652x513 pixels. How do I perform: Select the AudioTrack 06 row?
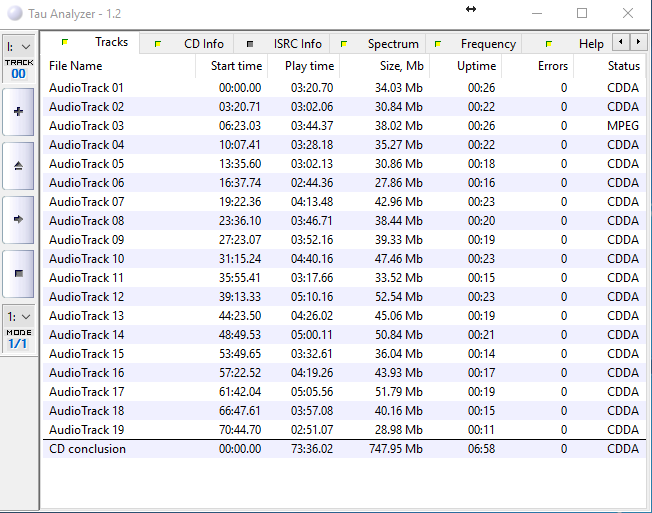tap(344, 183)
